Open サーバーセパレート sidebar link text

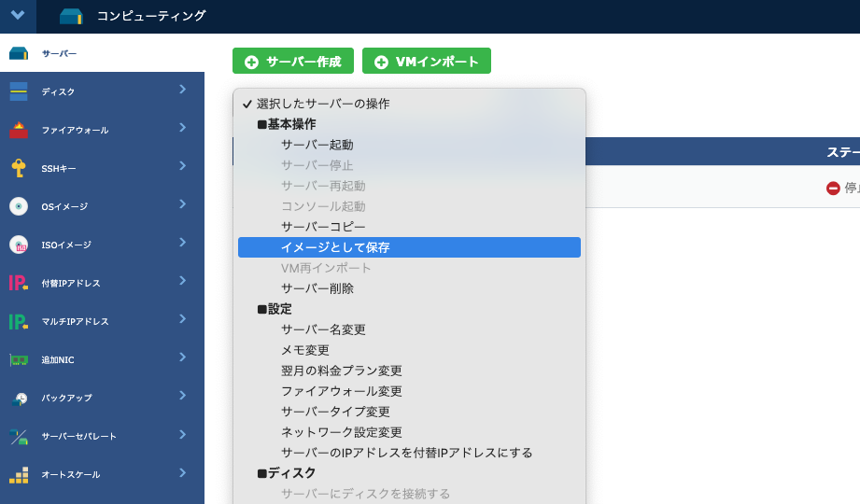tap(79, 436)
